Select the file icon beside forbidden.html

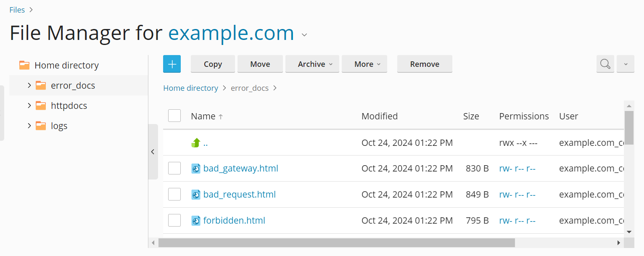(x=195, y=220)
